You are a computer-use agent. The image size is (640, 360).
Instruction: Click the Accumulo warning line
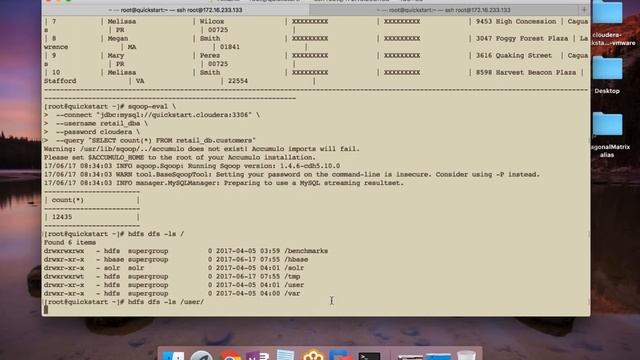coord(202,149)
